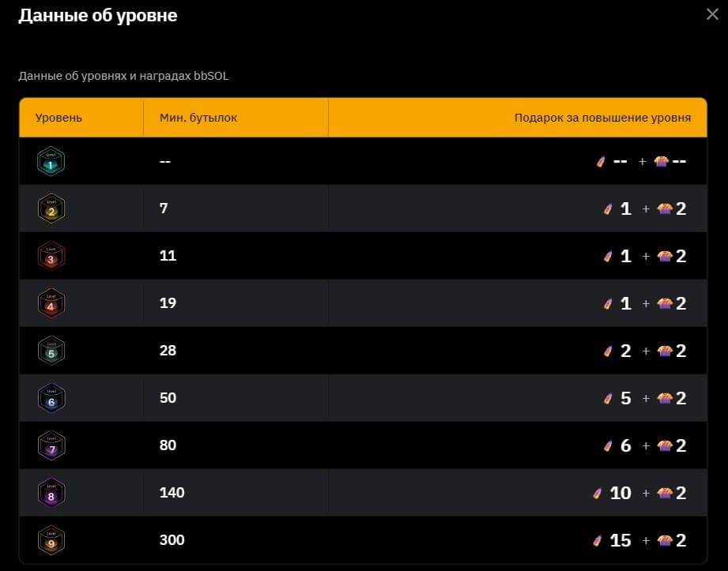
Task: Click the Level 6 blue badge icon
Action: (51, 399)
